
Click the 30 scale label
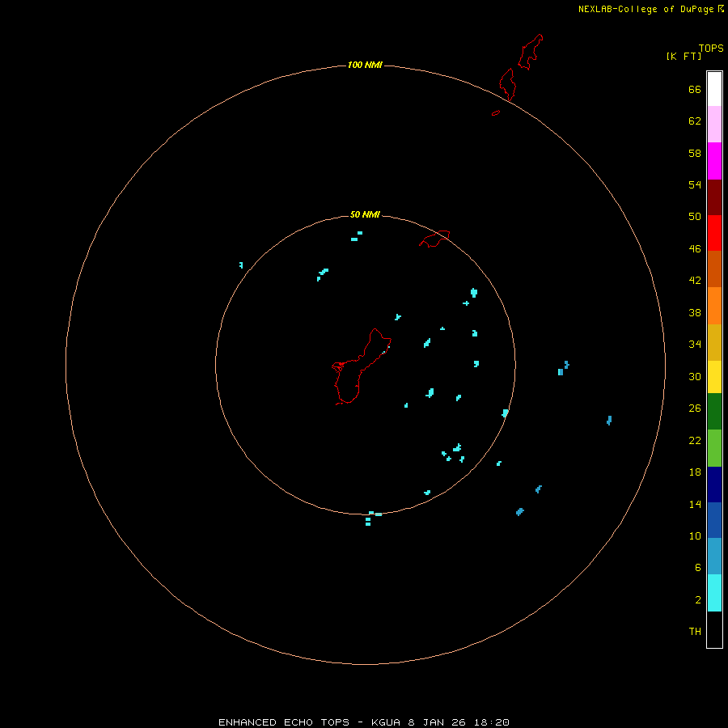click(695, 376)
